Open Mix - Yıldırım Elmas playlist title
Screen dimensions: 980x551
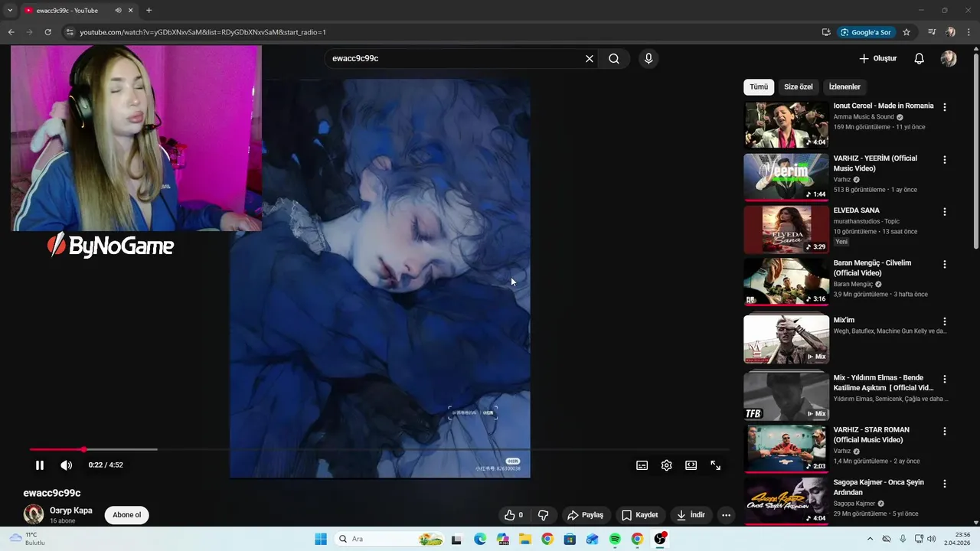[x=884, y=383]
